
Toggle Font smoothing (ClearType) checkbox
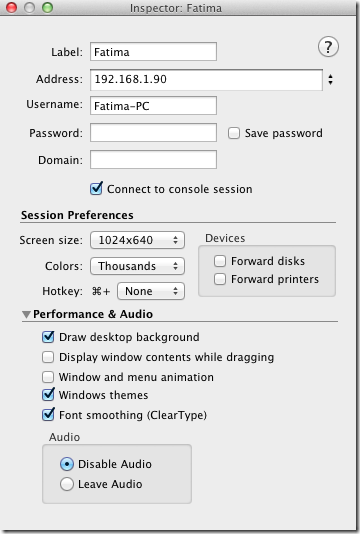pos(48,415)
